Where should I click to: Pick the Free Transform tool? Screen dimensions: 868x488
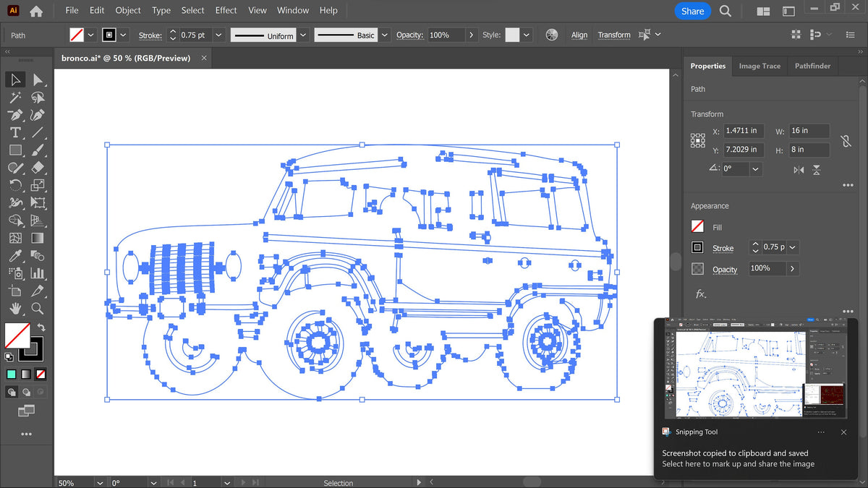pos(38,203)
